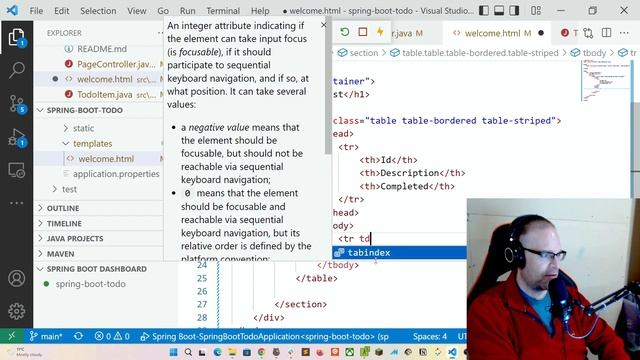Open the File menu
The image size is (640, 360).
pyautogui.click(x=36, y=11)
